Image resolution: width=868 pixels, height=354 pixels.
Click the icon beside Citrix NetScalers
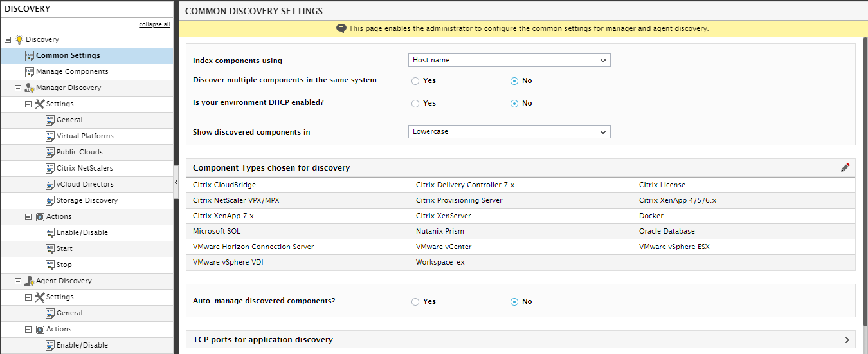pyautogui.click(x=50, y=168)
